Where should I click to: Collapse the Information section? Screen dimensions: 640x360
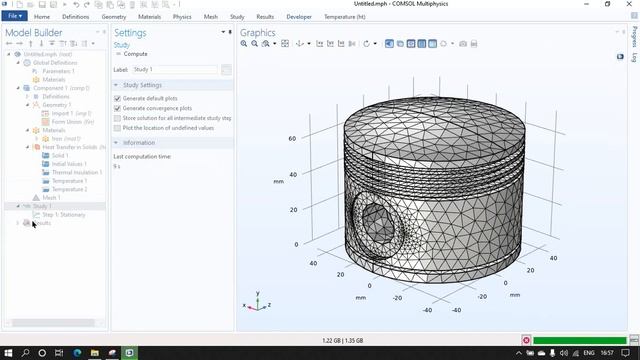pos(116,142)
